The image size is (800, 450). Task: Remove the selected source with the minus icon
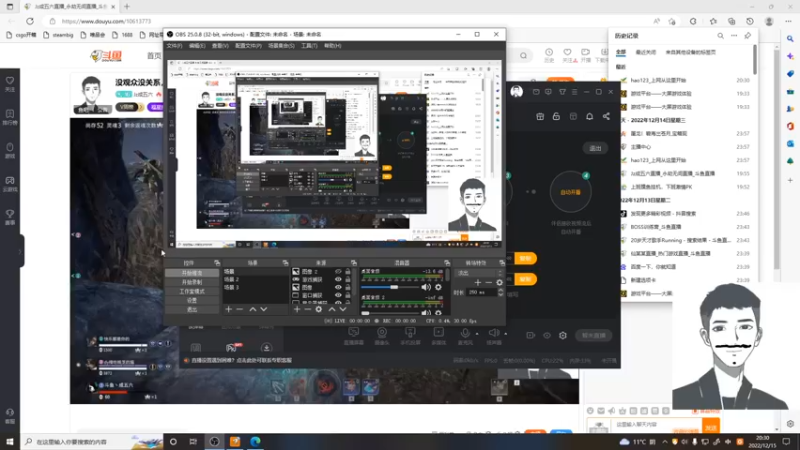(307, 309)
